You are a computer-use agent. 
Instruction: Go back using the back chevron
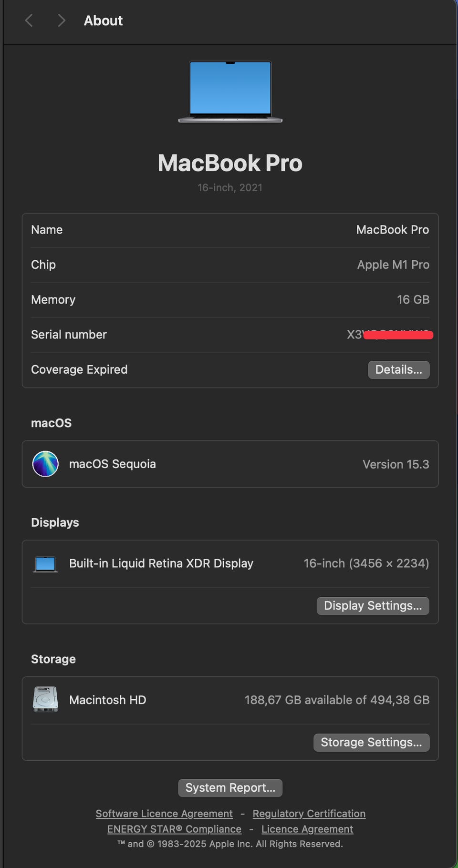29,20
